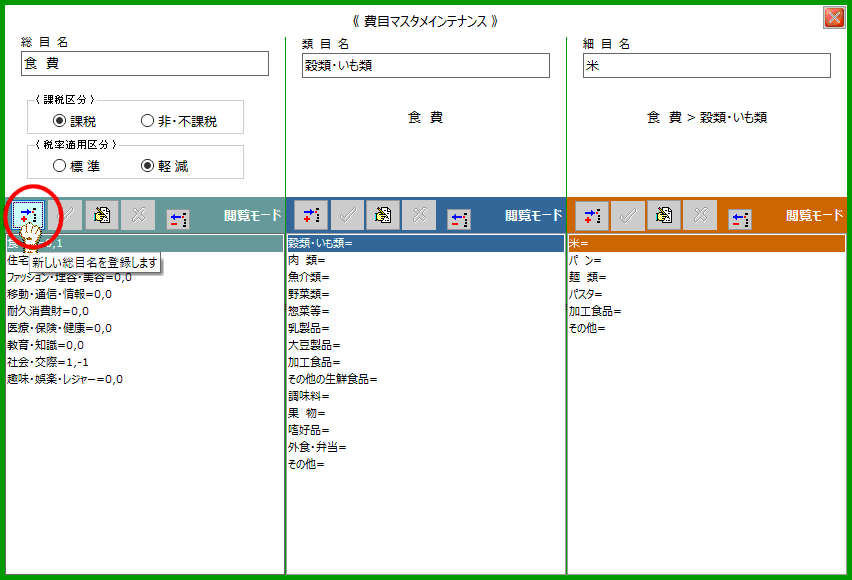Screen dimensions: 852x580
Task: Select 耐久消費財=0,0 in the list
Action: [x=145, y=311]
